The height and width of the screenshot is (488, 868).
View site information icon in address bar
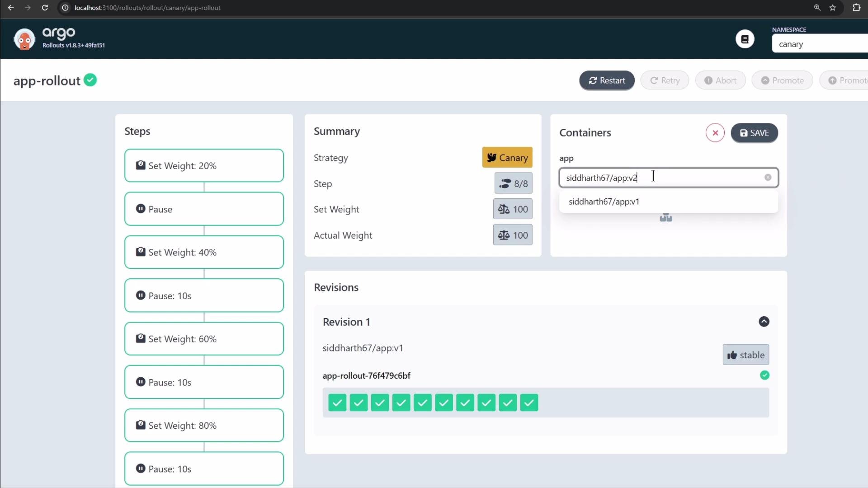tap(65, 8)
